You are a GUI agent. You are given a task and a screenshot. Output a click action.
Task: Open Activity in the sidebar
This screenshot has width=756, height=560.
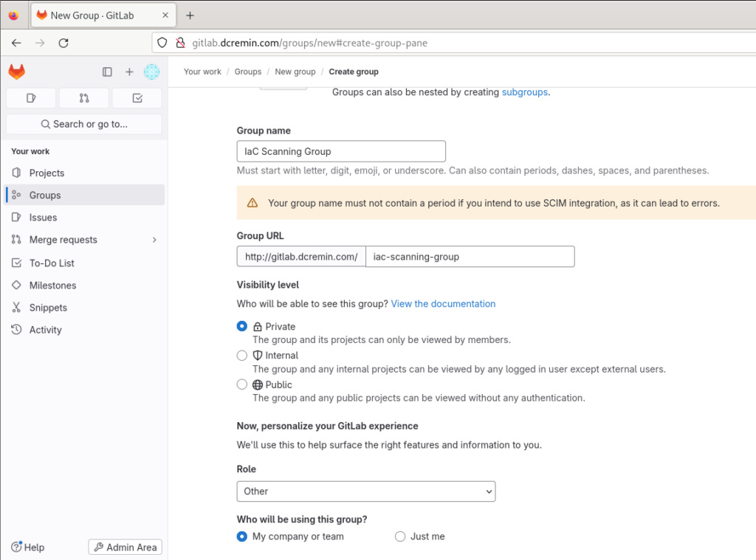(x=84, y=330)
